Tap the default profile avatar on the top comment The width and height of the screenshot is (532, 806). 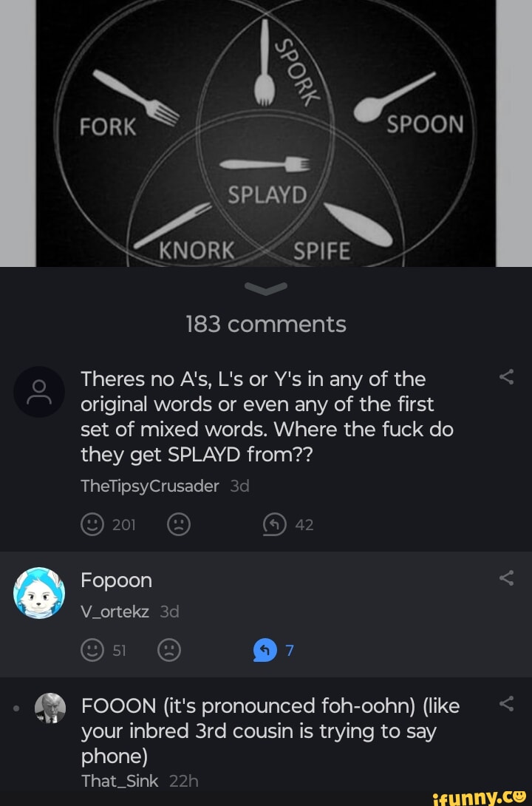[39, 391]
